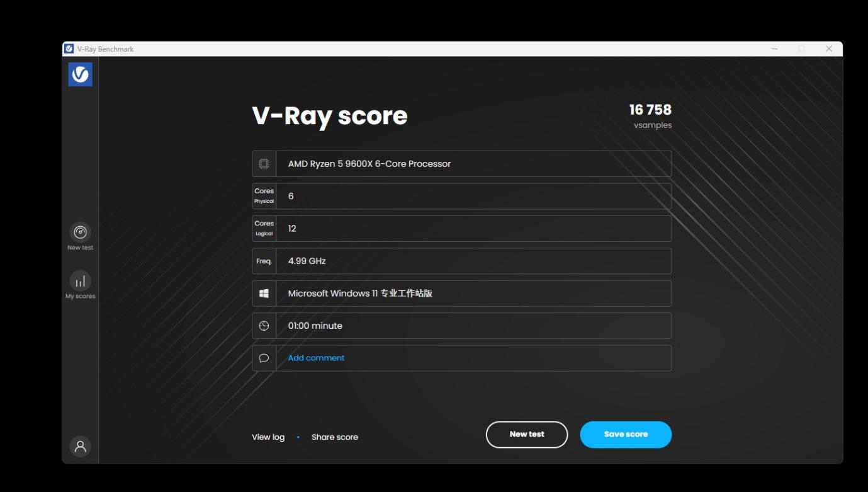Click the Windows logo icon
This screenshot has height=492, width=868.
click(x=264, y=294)
